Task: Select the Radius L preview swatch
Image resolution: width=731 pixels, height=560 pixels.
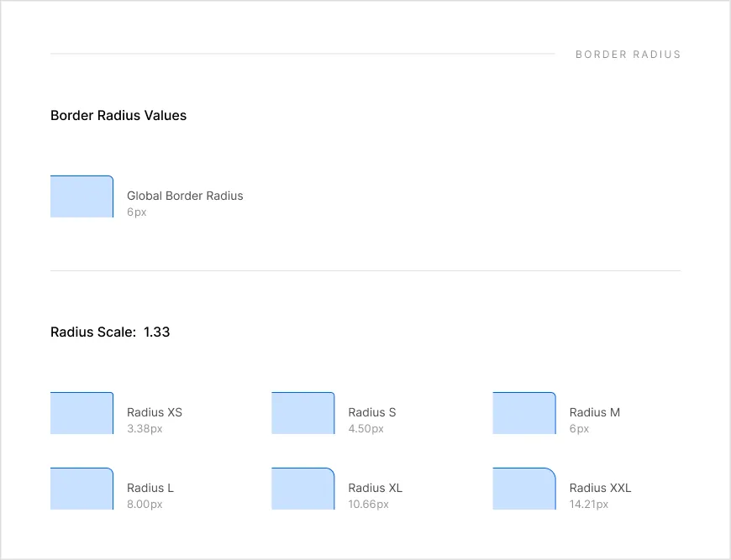Action: 82,489
